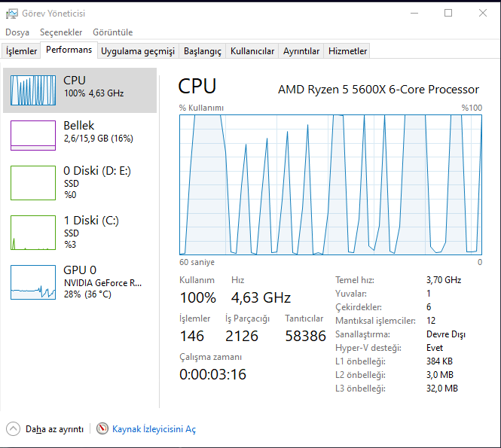Click the Task Manager title bar icon

point(12,13)
